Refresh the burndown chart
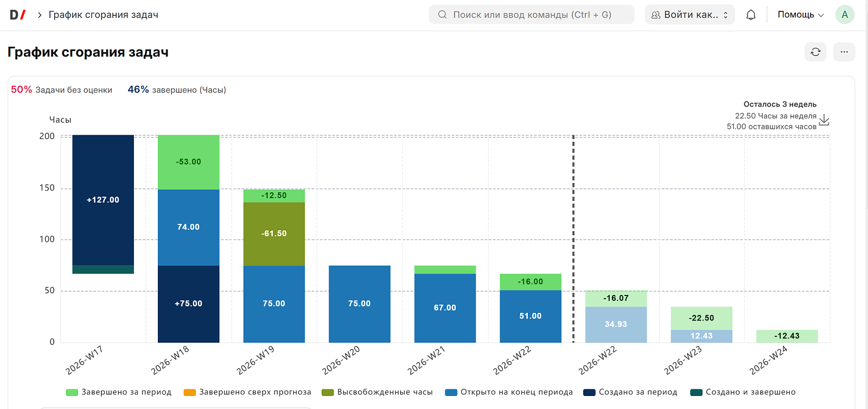 click(x=815, y=52)
